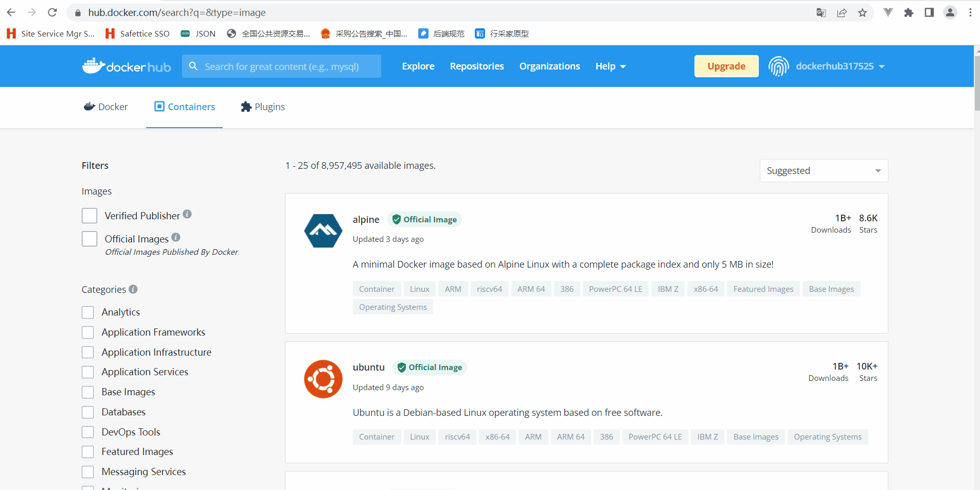The image size is (980, 490).
Task: Open the Suggested sort dropdown
Action: click(x=824, y=170)
